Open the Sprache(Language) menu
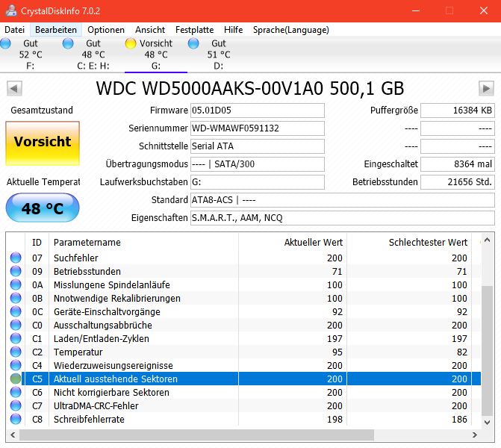 290,30
